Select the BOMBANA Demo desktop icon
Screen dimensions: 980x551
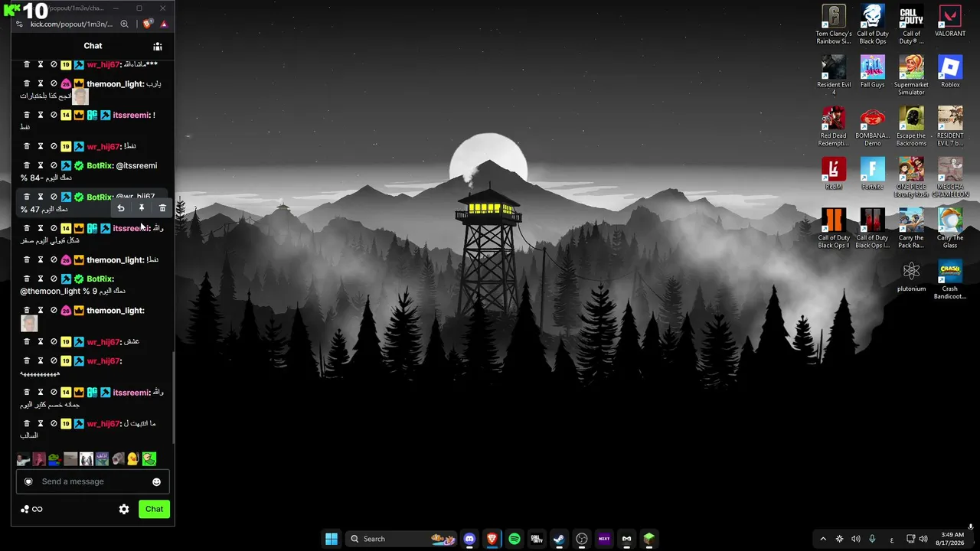[872, 127]
